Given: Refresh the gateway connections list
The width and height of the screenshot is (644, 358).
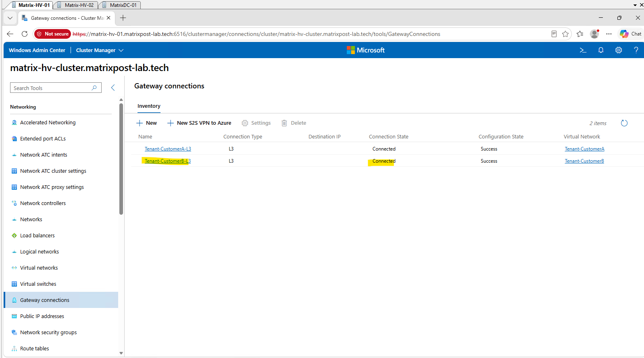Looking at the screenshot, I should 624,123.
